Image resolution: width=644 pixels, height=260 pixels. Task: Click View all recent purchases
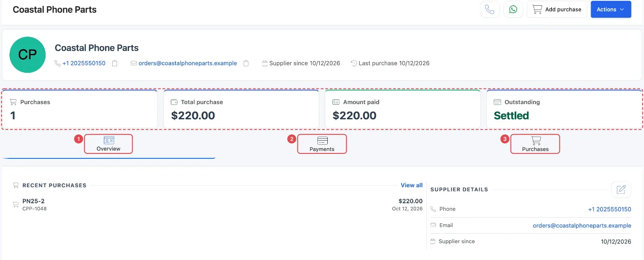(412, 185)
